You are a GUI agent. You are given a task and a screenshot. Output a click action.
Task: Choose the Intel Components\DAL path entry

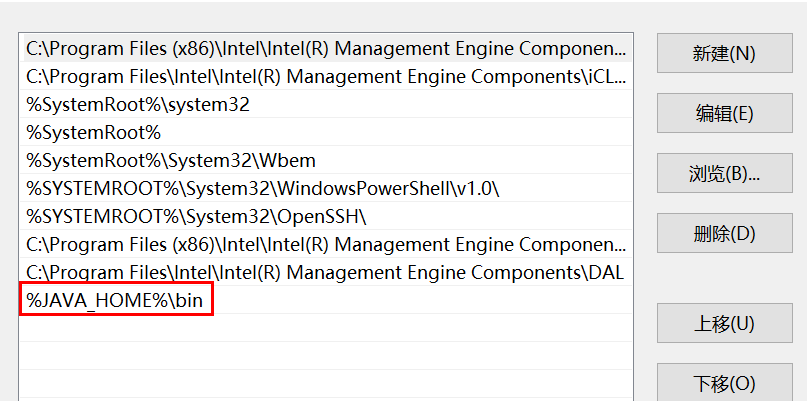point(324,272)
